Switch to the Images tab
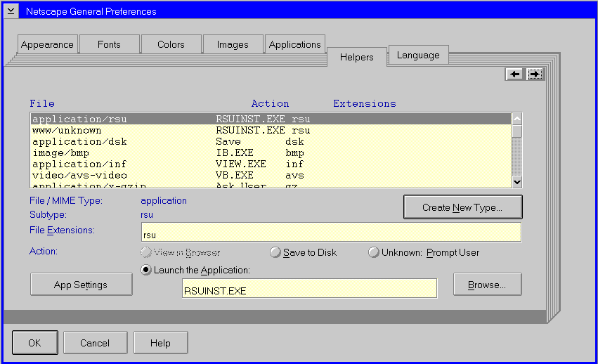The width and height of the screenshot is (598, 364). pos(233,45)
